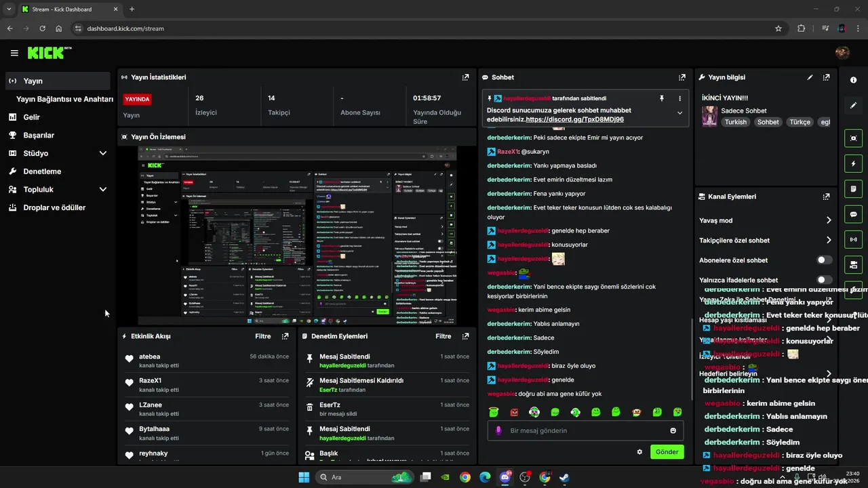Image resolution: width=868 pixels, height=488 pixels.
Task: Click the preview frame icon in the right sidebar
Action: pos(853,138)
